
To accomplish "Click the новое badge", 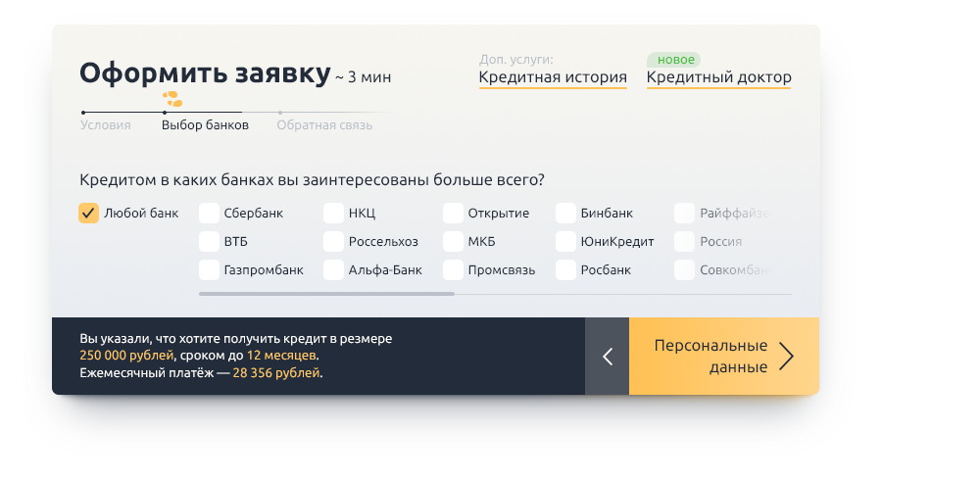I will pyautogui.click(x=674, y=60).
